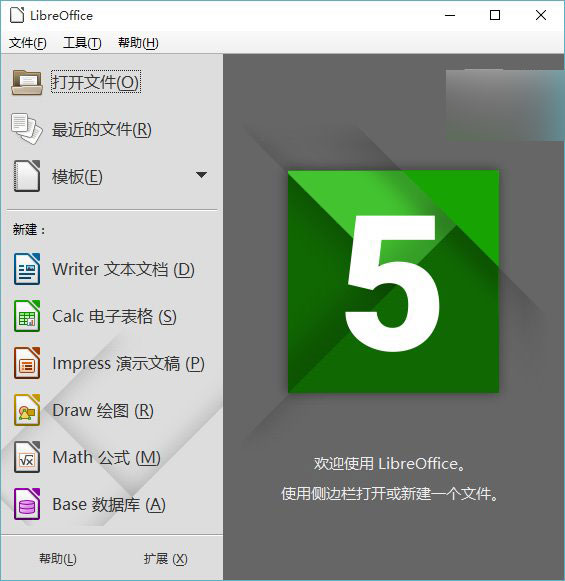Click the Draw drawing icon

tap(27, 410)
